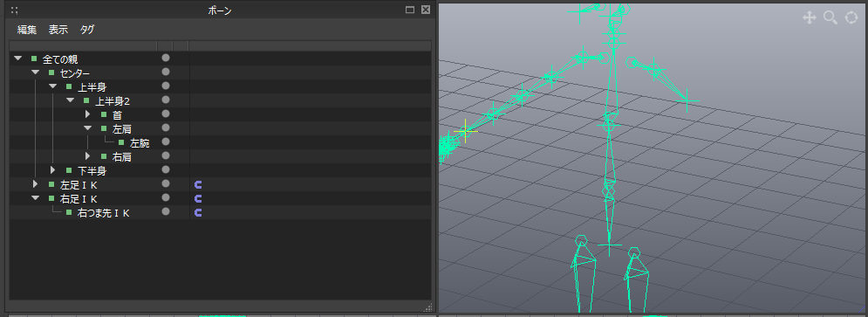Select the 右つま先ＩＫ bone item
This screenshot has width=868, height=317.
104,212
